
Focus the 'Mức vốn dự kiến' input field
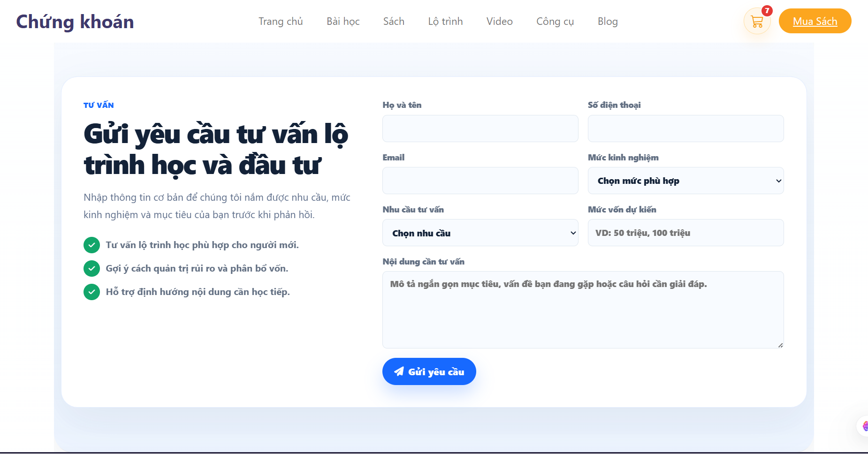click(x=686, y=233)
